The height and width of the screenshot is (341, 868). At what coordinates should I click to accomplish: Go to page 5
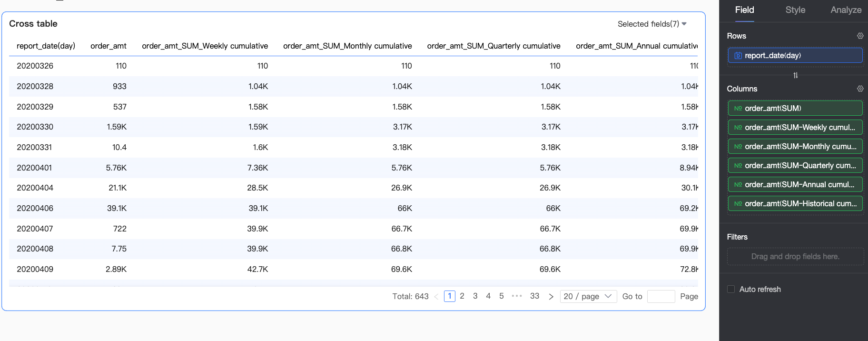click(x=501, y=296)
